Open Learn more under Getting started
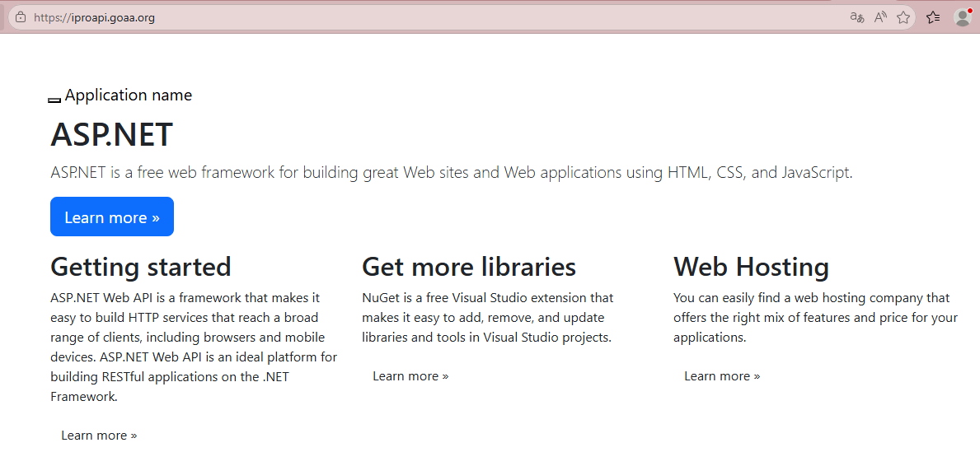The height and width of the screenshot is (452, 980). point(99,436)
